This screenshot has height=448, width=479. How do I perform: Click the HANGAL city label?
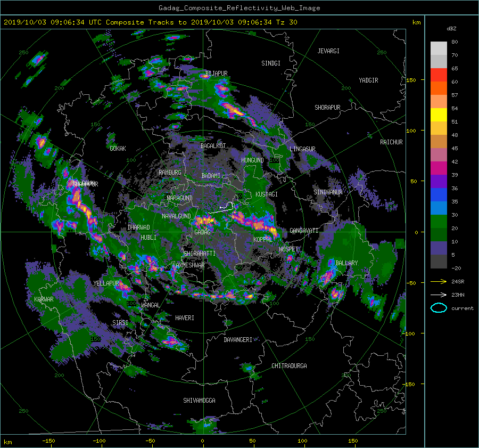(x=150, y=305)
